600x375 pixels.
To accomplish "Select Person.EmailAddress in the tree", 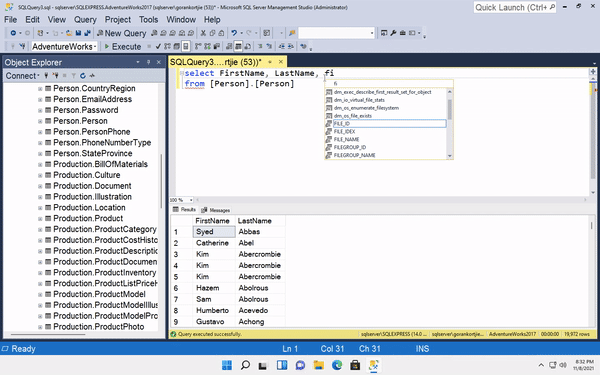I will [92, 99].
